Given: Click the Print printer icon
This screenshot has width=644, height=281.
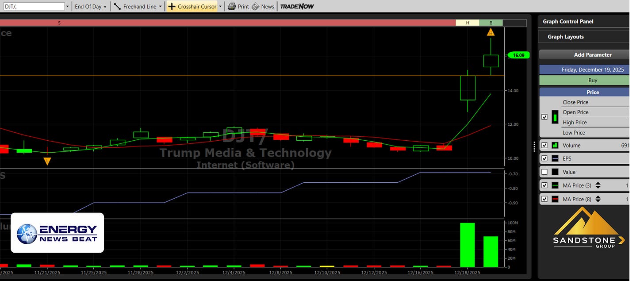Looking at the screenshot, I should click(232, 7).
